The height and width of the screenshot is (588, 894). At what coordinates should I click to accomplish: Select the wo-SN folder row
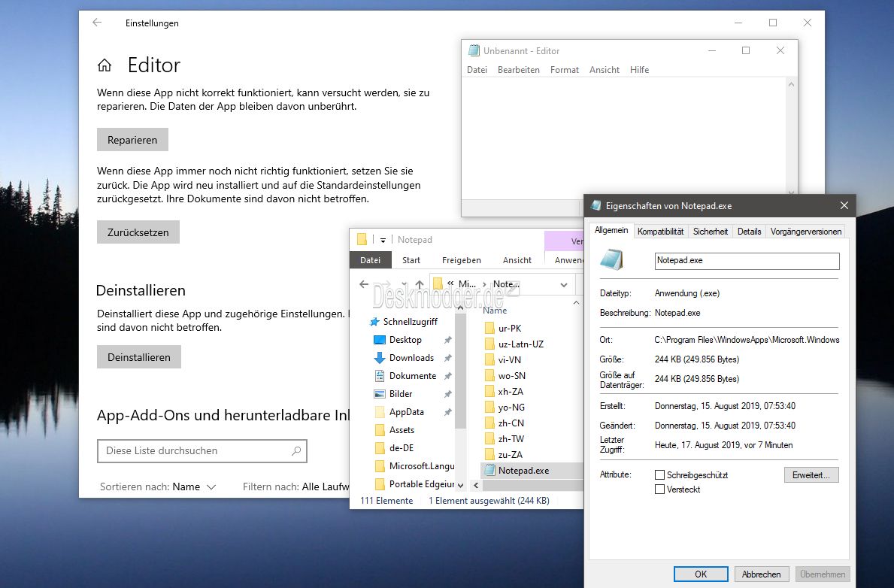pos(532,376)
